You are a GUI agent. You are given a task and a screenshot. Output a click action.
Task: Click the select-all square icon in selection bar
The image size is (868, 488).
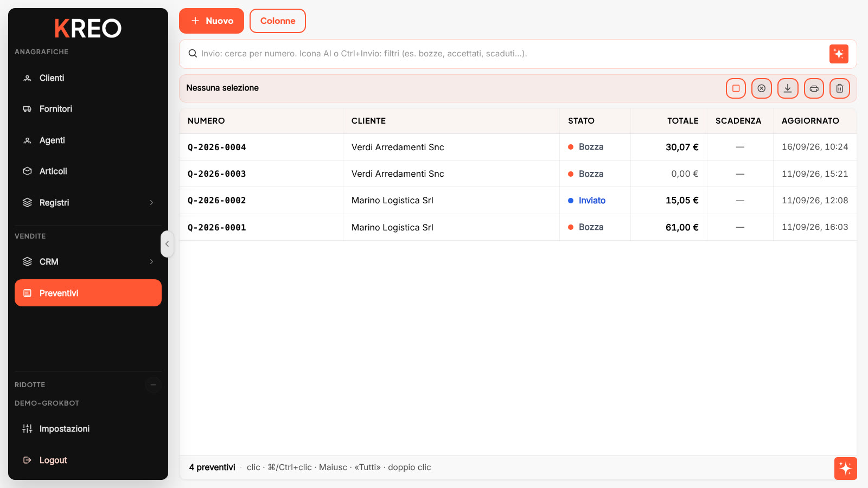pos(736,88)
